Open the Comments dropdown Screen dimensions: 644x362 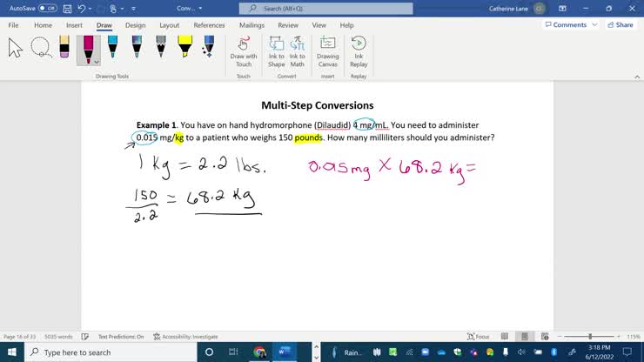[x=570, y=25]
